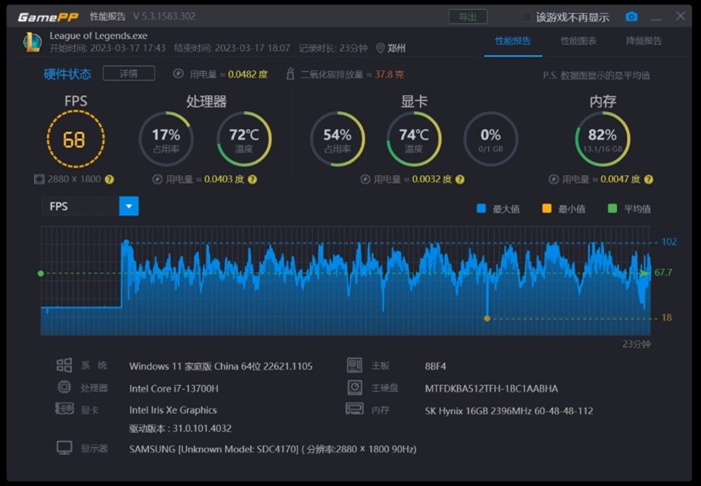The image size is (701, 486).
Task: Click the FPS dropdown field
Action: click(90, 206)
